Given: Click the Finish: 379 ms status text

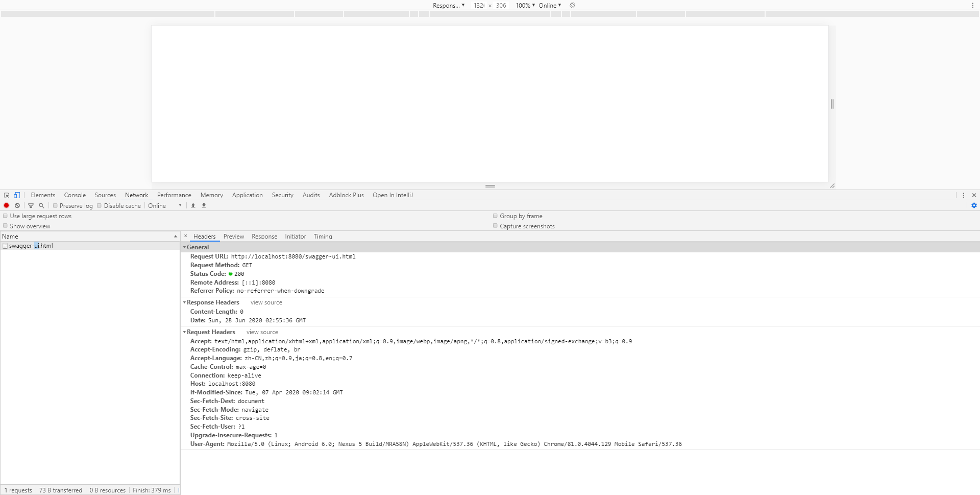Looking at the screenshot, I should [x=152, y=490].
